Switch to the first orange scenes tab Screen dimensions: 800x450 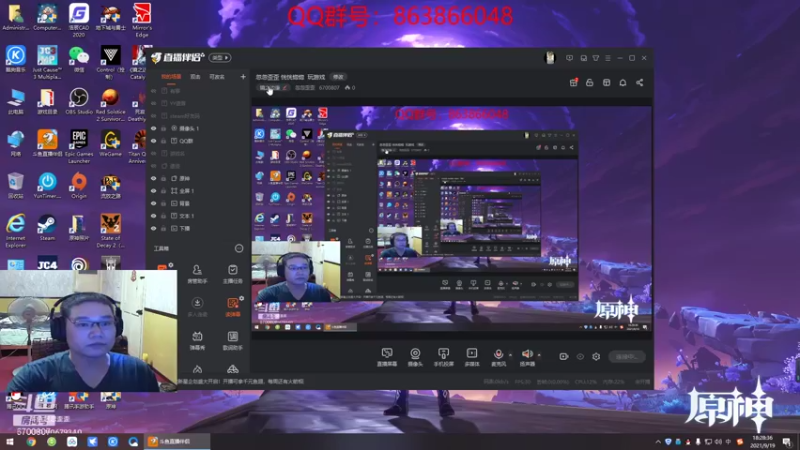pyautogui.click(x=171, y=77)
